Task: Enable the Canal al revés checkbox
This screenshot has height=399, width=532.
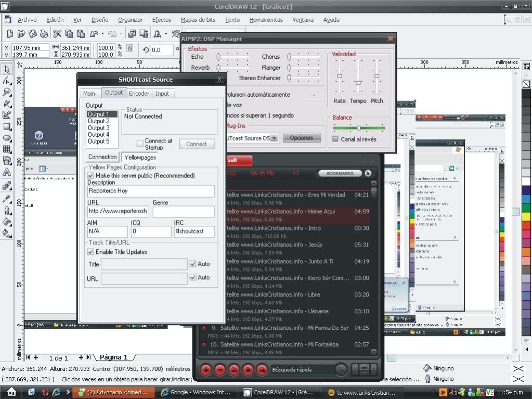Action: tap(335, 139)
